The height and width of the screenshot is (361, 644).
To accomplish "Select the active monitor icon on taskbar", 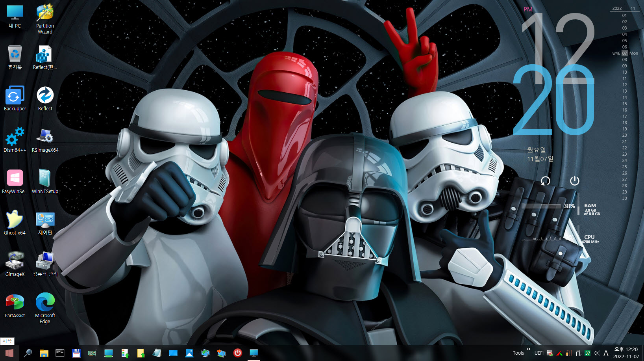I will [x=254, y=353].
